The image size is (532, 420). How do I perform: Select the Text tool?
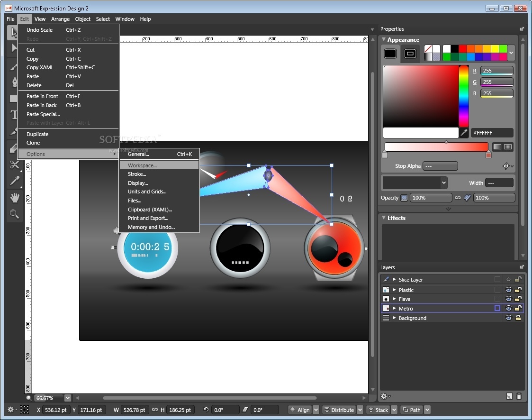pyautogui.click(x=14, y=115)
